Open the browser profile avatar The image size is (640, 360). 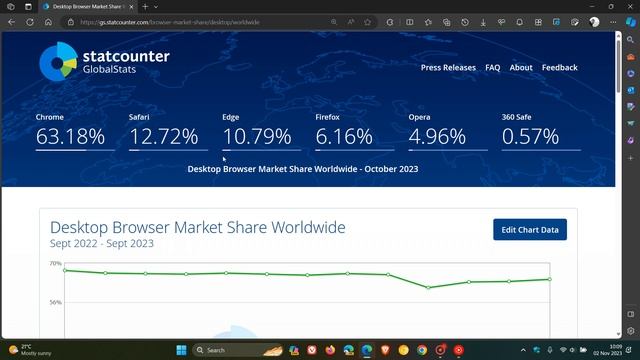tap(594, 22)
